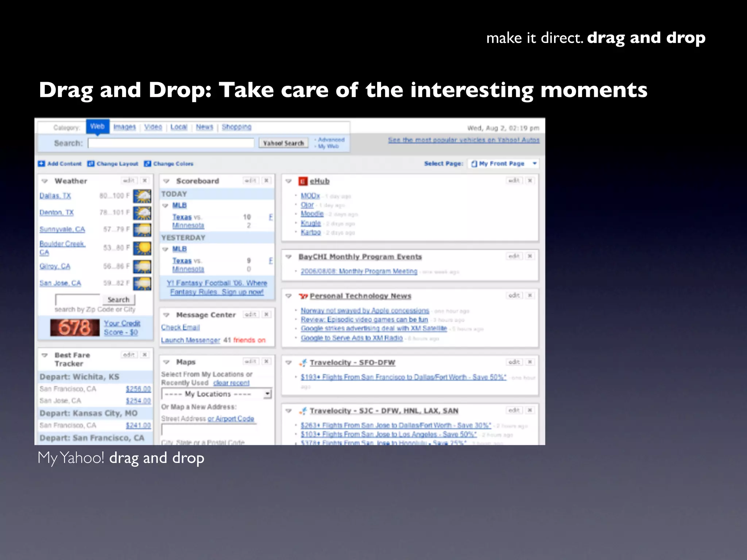Open Y! Fantasy Football '06 link
The width and height of the screenshot is (747, 560).
coord(217,288)
